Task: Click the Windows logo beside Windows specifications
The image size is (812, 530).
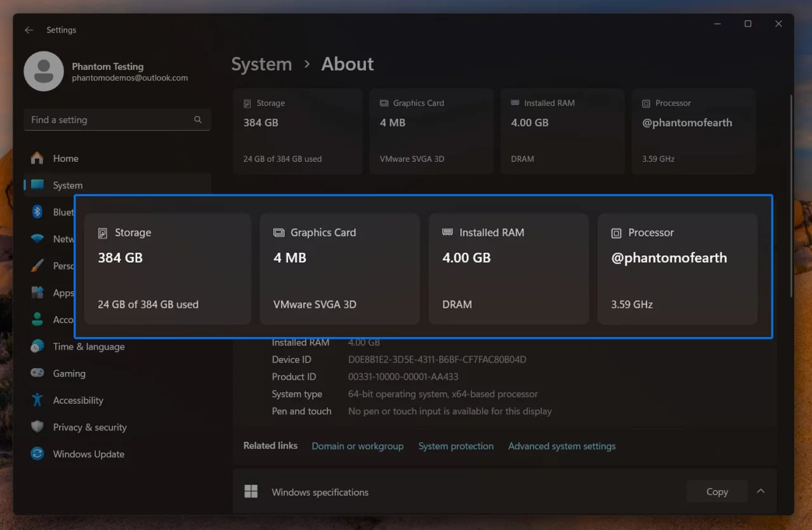Action: [251, 492]
